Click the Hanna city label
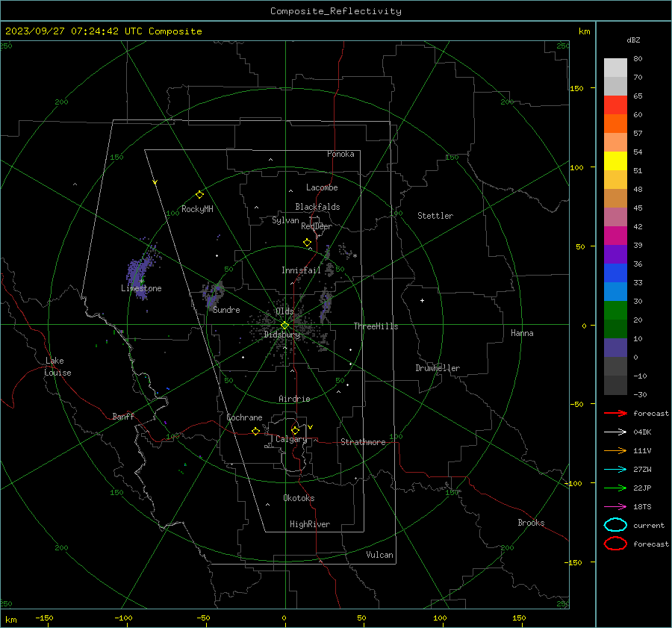672x628 pixels. 522,333
